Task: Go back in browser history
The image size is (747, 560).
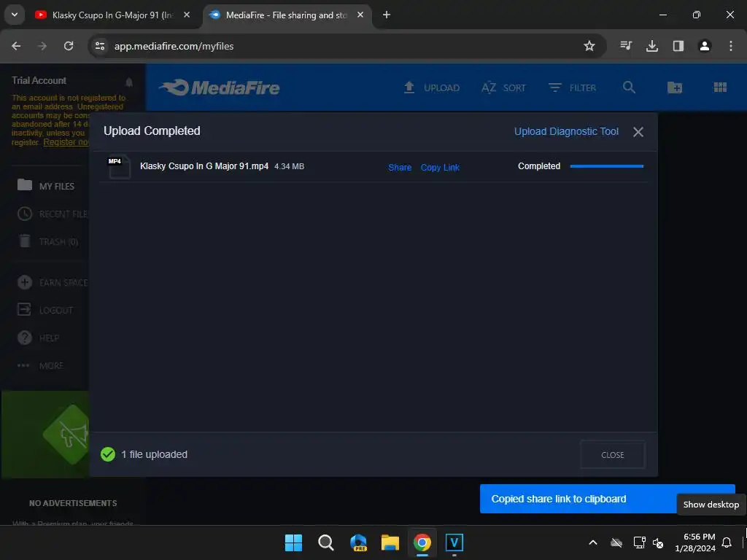Action: [16, 46]
